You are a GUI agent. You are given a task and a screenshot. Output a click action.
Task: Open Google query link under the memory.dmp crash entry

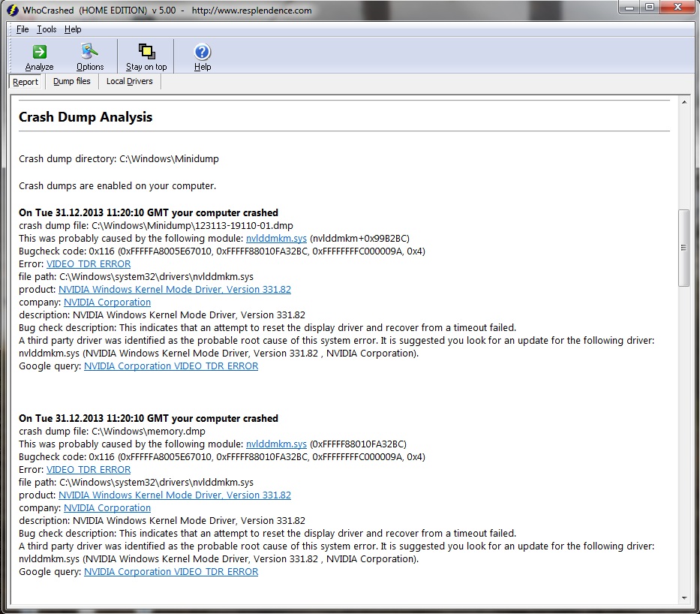[x=171, y=572]
